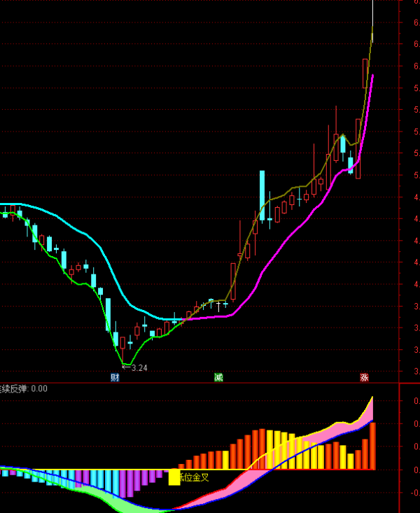Click the tallest red indicator bar at far right

[x=373, y=447]
